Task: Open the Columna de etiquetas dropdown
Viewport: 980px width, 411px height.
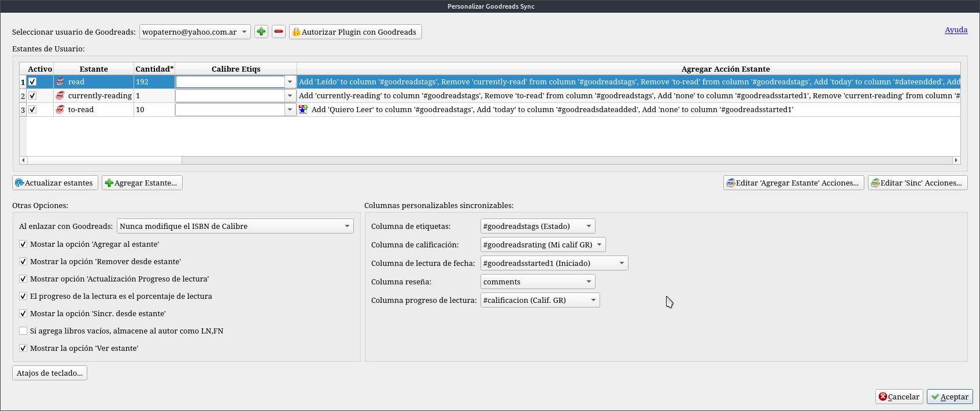Action: click(538, 226)
